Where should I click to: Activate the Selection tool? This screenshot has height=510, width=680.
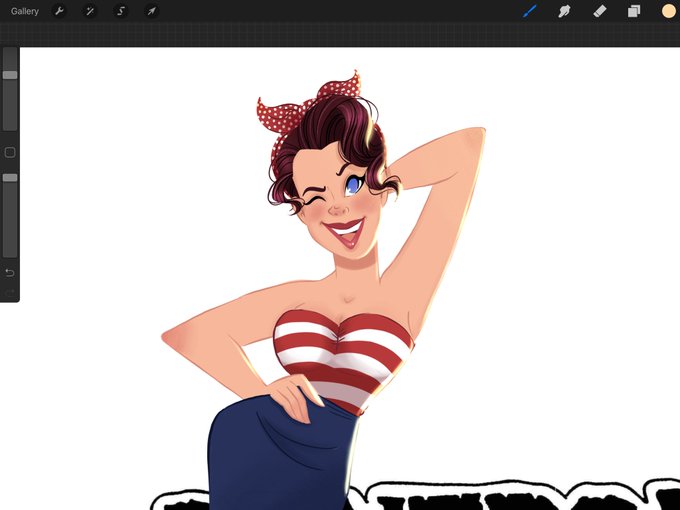tap(121, 11)
